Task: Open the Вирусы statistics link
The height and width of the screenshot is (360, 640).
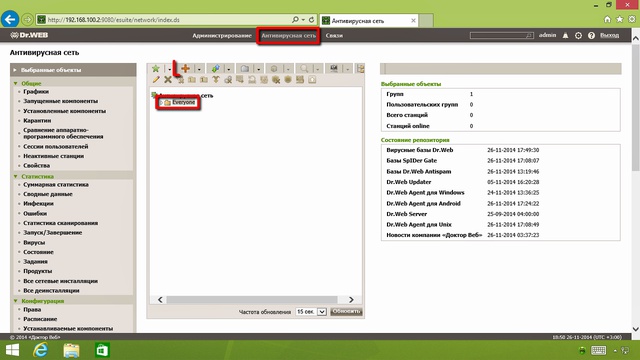Action: point(34,242)
